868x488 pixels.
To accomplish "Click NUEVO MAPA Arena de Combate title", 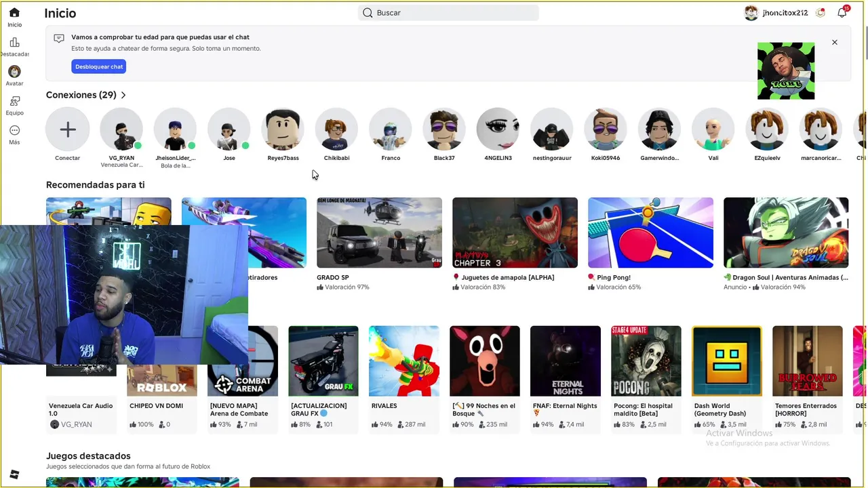I will coord(239,409).
